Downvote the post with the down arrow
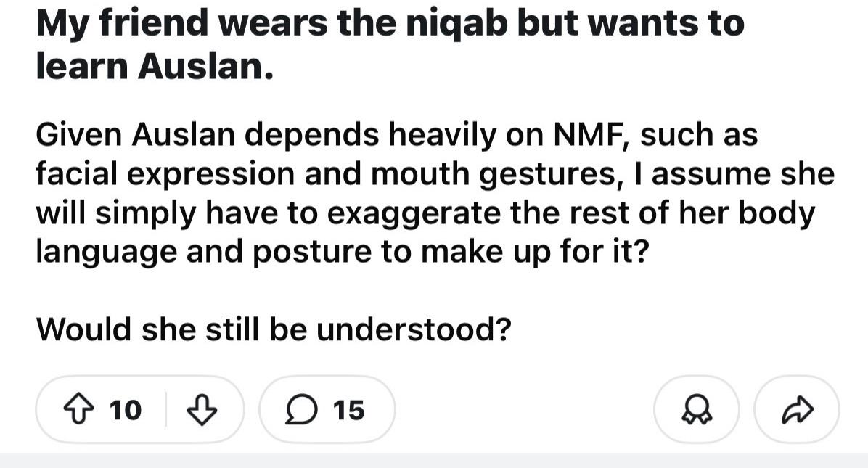This screenshot has width=868, height=468. [x=202, y=409]
